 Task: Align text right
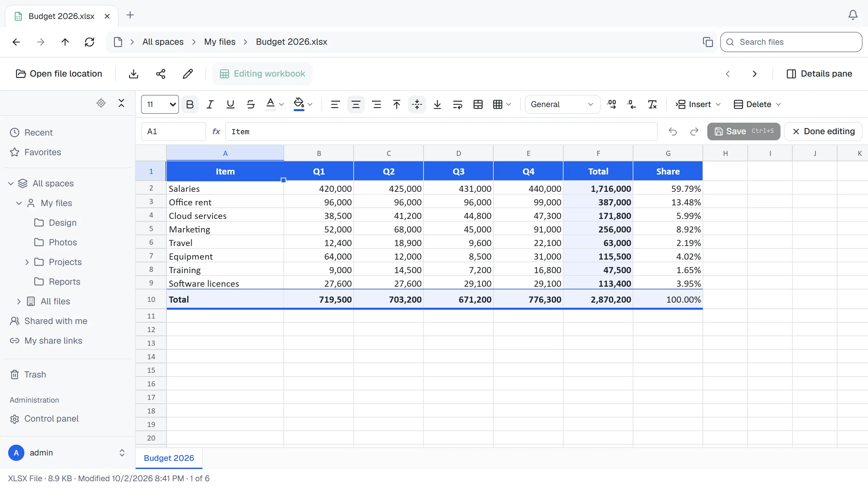(x=376, y=104)
